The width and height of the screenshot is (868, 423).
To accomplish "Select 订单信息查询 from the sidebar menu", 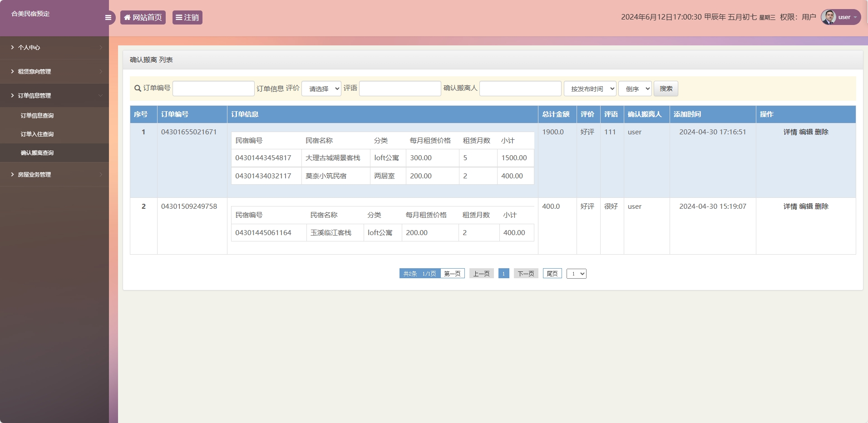I will pos(37,115).
